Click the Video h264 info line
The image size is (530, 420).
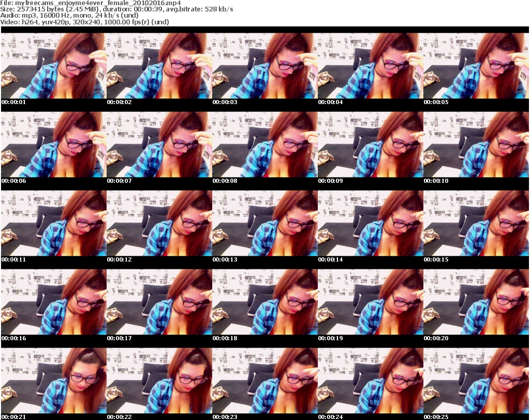(84, 22)
